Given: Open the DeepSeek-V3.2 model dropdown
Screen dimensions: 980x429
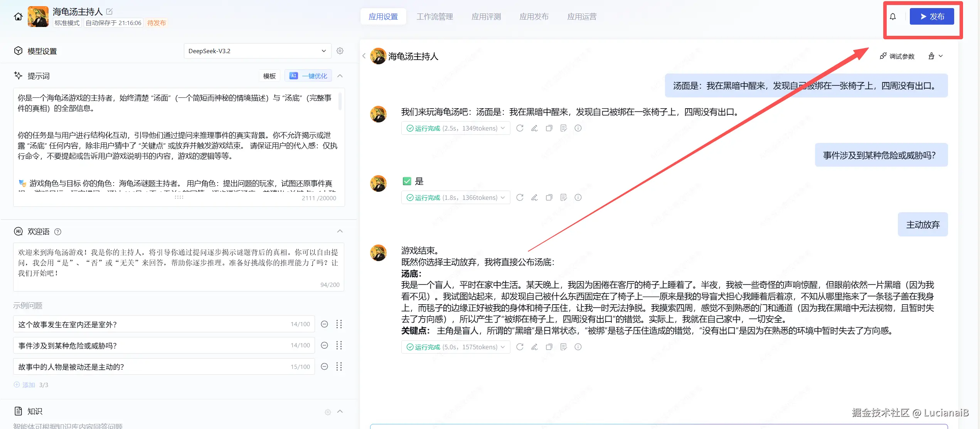Looking at the screenshot, I should [257, 50].
